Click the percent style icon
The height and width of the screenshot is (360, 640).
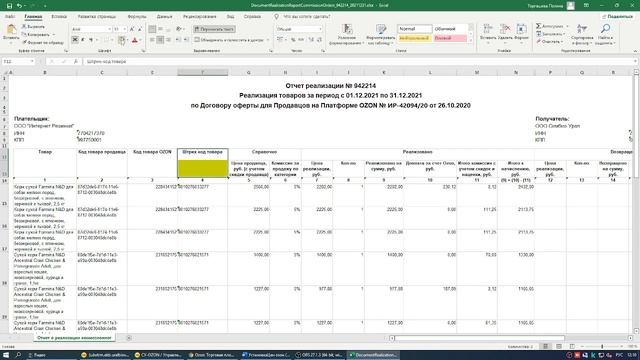(x=293, y=40)
